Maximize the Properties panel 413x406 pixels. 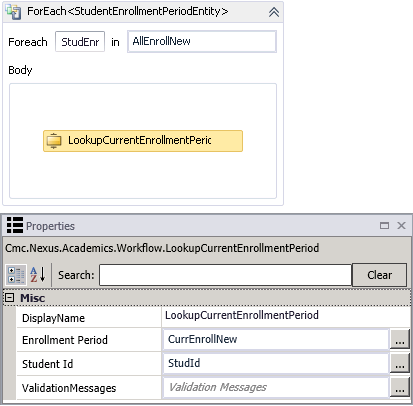[384, 226]
